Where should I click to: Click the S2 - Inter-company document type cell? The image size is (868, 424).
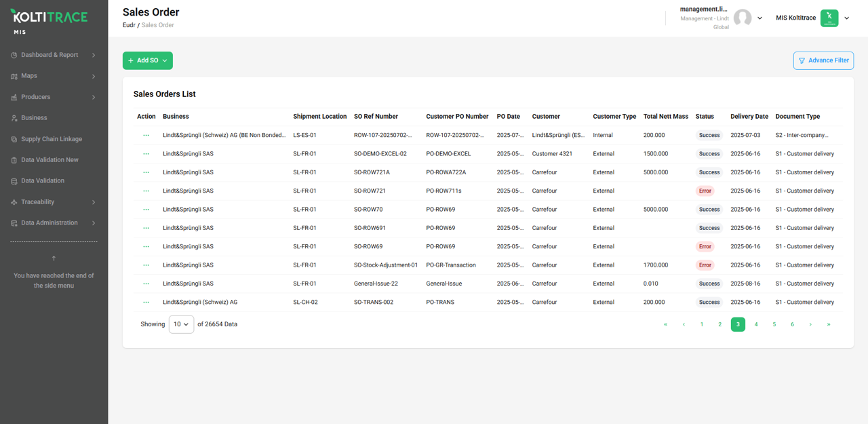802,135
